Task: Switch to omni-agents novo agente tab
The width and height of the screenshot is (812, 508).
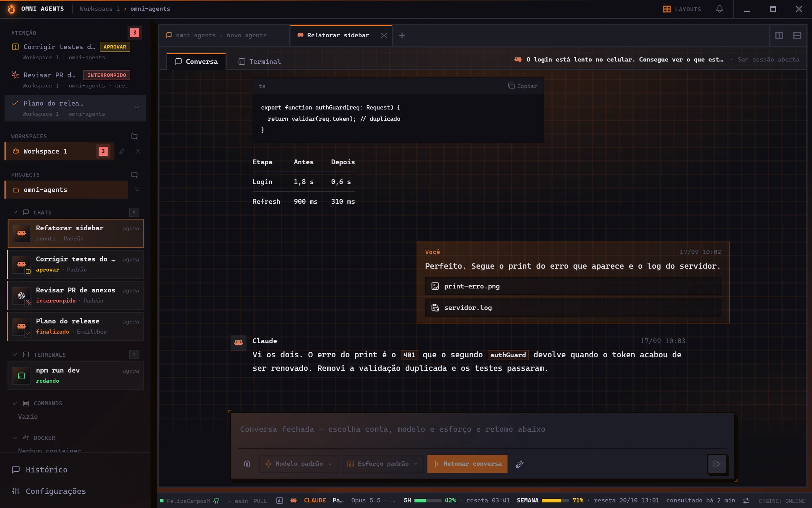Action: [224, 35]
